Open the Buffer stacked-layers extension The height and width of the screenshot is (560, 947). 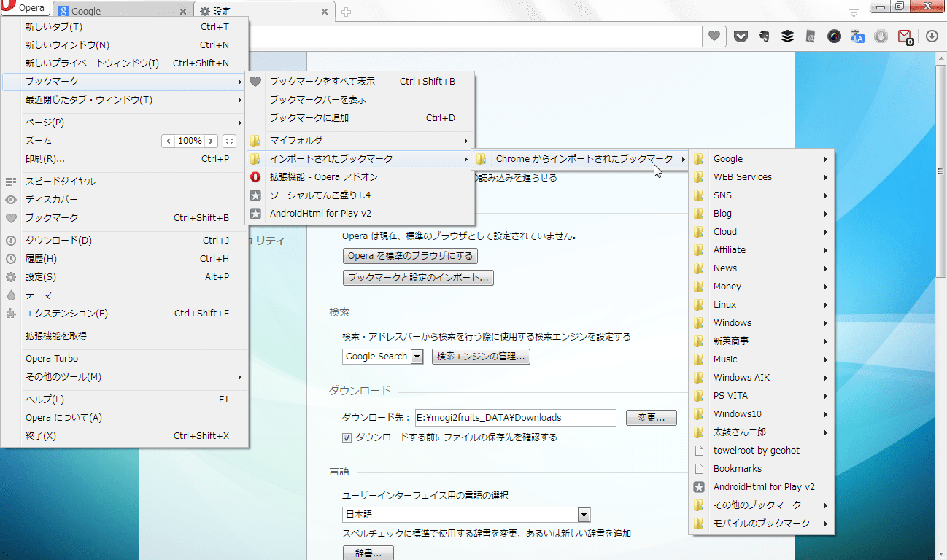(787, 36)
